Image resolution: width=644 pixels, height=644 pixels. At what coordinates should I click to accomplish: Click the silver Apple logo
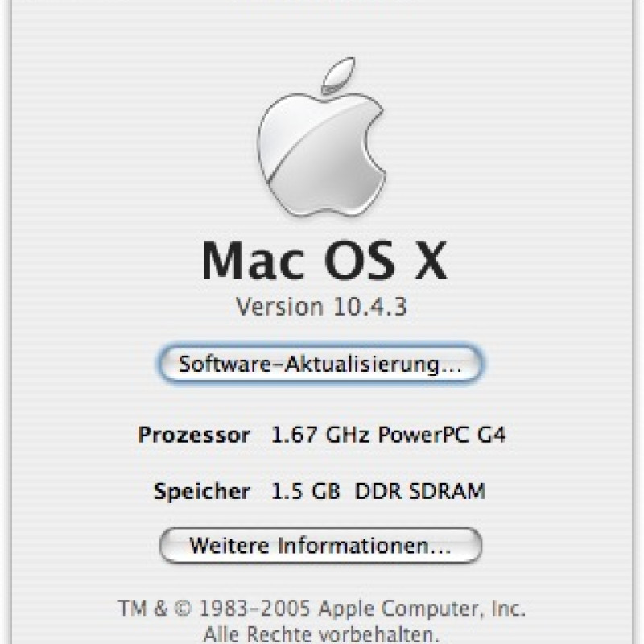point(321,137)
